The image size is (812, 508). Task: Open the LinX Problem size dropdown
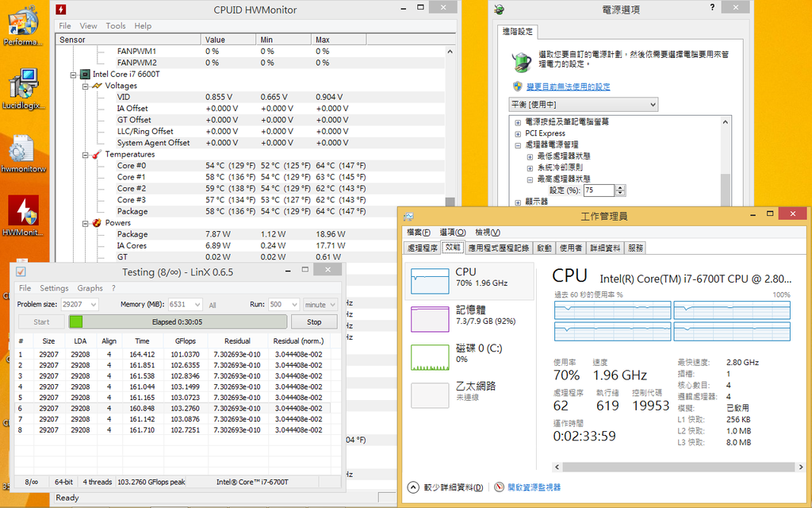tap(94, 305)
